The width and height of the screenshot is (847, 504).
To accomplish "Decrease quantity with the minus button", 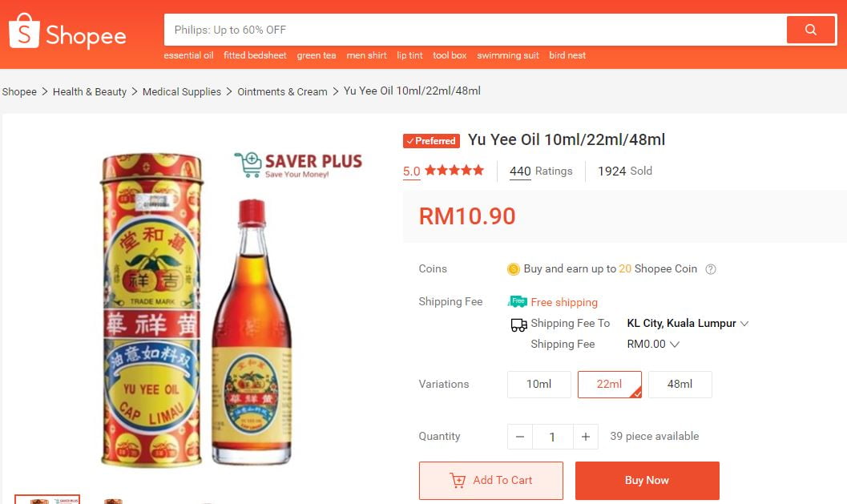I will point(519,437).
